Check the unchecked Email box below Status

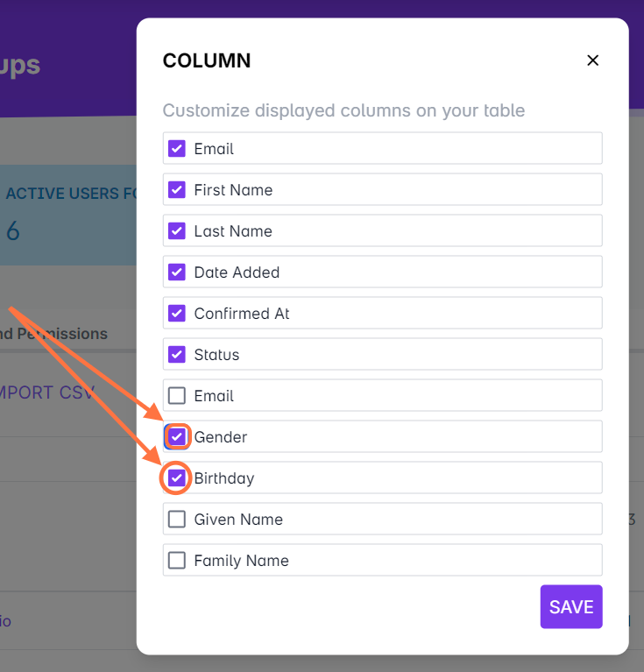point(177,396)
